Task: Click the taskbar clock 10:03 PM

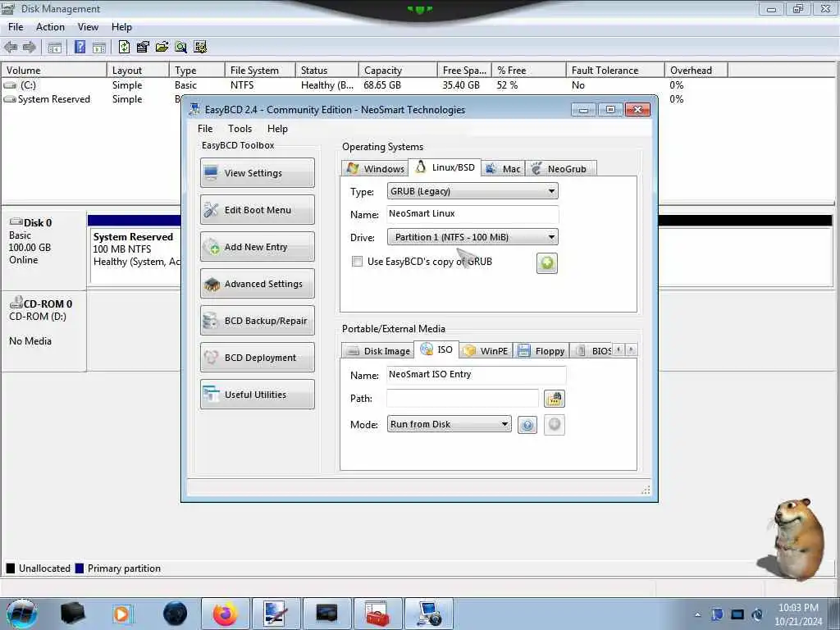Action: 798,614
